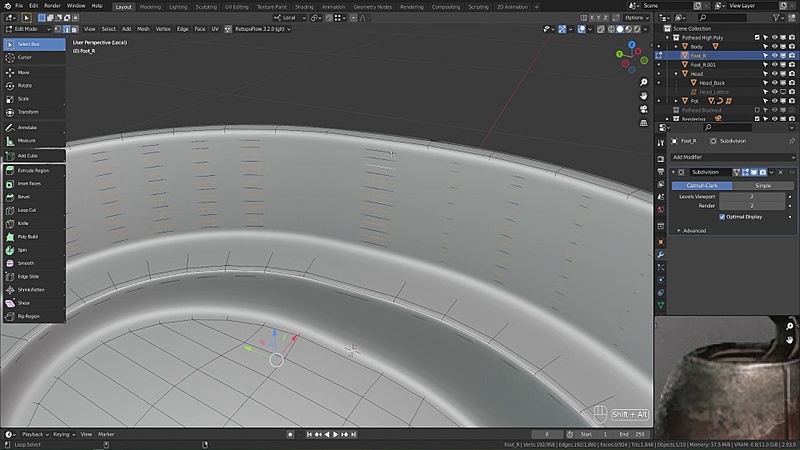Open the Keying timeline menu
Screen dimensions: 800x450
[x=64, y=435]
